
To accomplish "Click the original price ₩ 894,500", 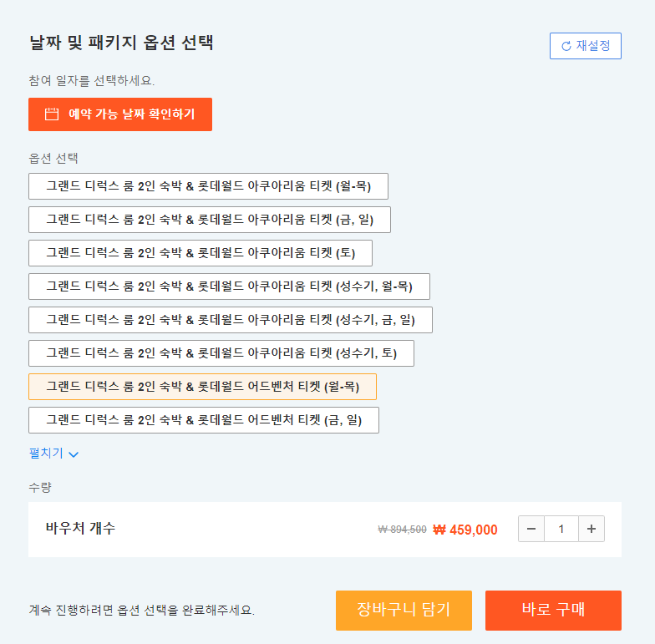I will [x=403, y=530].
